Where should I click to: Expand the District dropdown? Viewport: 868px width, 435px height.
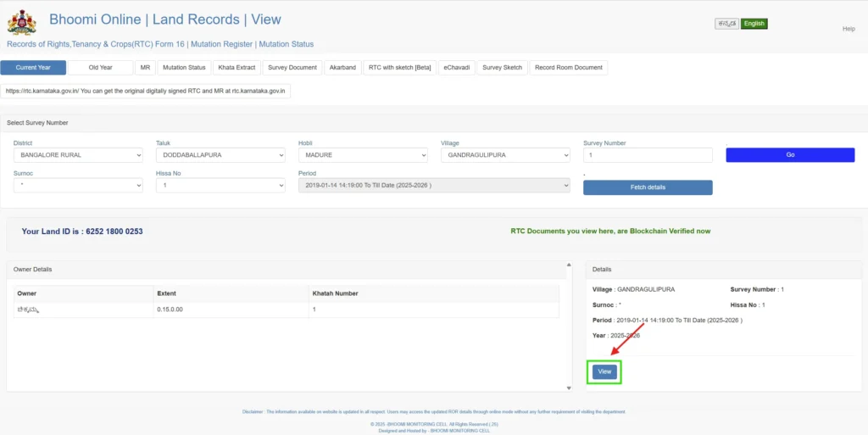tap(78, 155)
